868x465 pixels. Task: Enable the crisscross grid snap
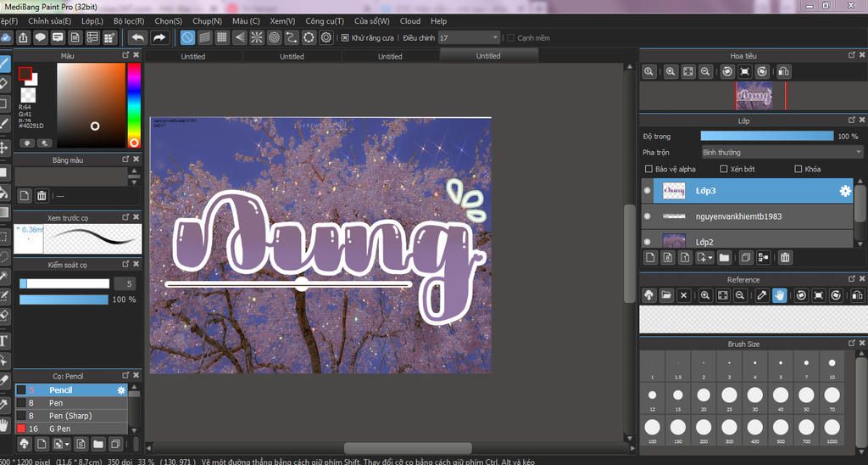click(x=222, y=37)
